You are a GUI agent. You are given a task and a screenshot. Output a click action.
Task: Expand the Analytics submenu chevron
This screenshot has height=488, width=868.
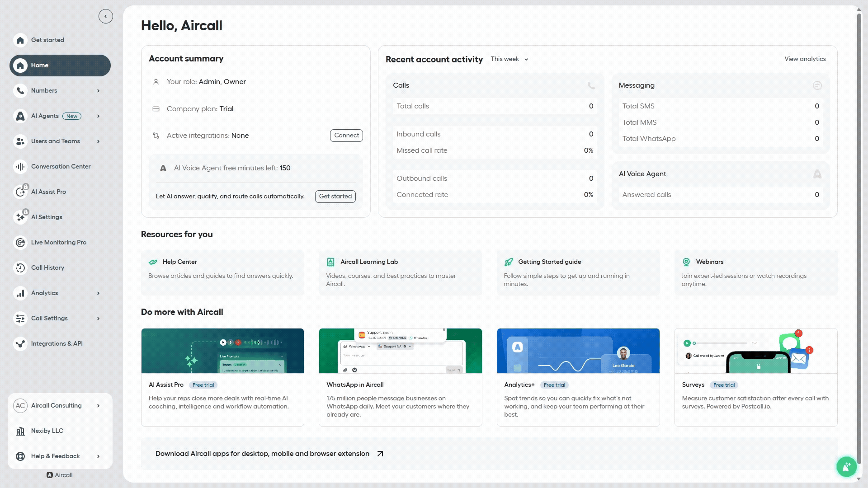pos(98,293)
